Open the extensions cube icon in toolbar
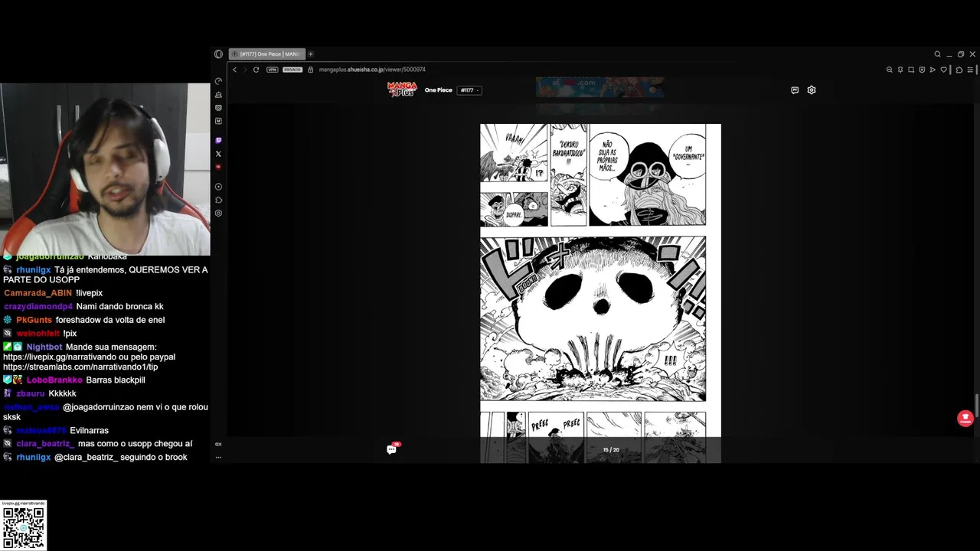Screen dimensions: 980x551 pyautogui.click(x=959, y=70)
